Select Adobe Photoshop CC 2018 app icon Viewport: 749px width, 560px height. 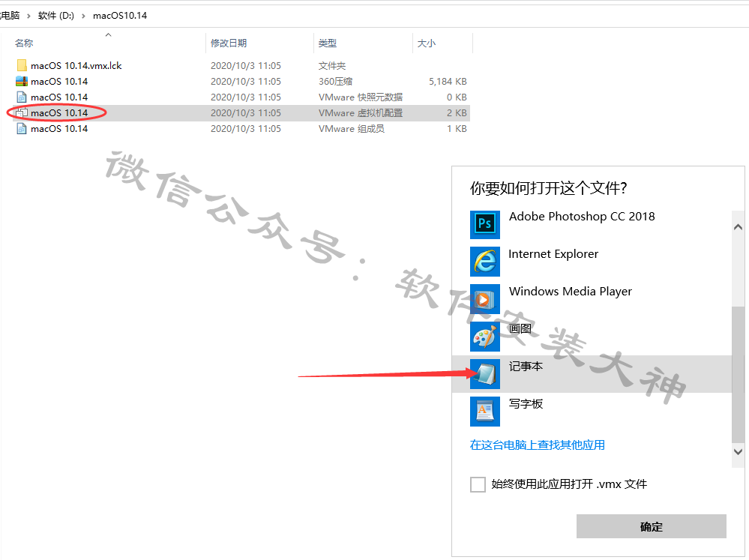pos(485,225)
